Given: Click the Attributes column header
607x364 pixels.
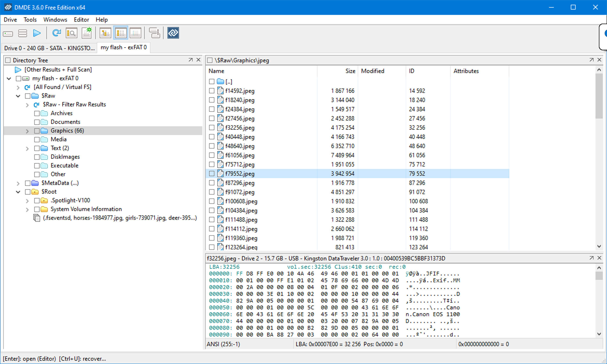Looking at the screenshot, I should click(480, 71).
